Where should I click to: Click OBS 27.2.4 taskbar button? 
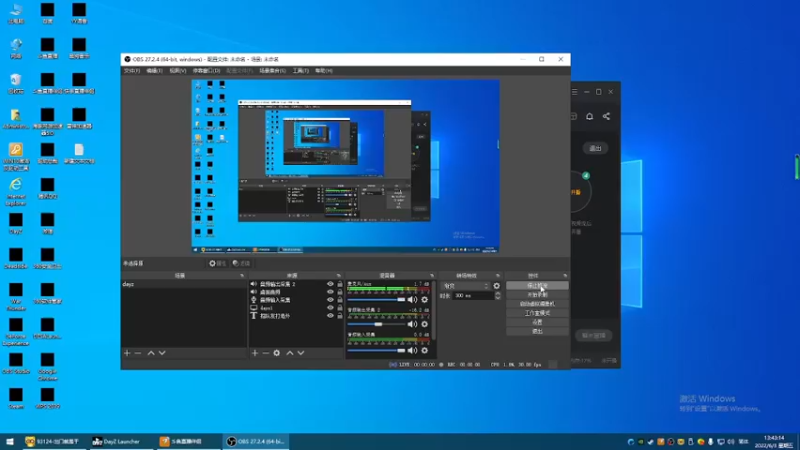click(256, 441)
